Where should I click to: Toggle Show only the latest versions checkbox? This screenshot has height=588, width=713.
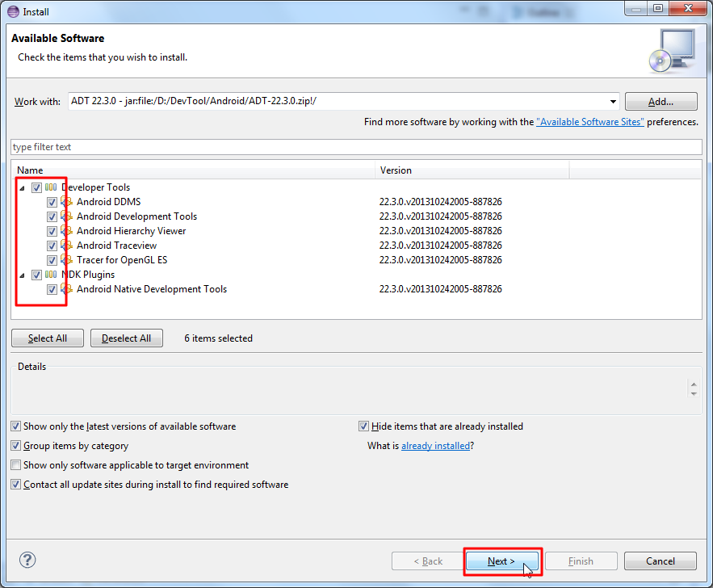tap(16, 426)
